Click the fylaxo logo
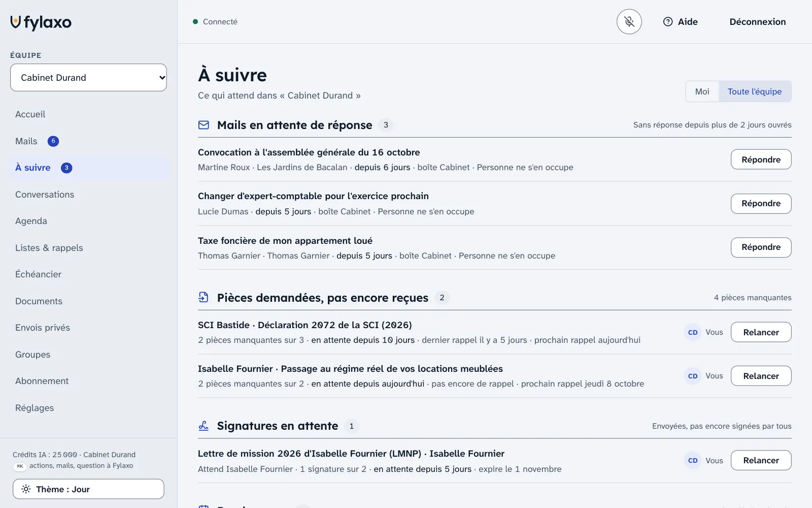Image resolution: width=812 pixels, height=508 pixels. tap(41, 22)
